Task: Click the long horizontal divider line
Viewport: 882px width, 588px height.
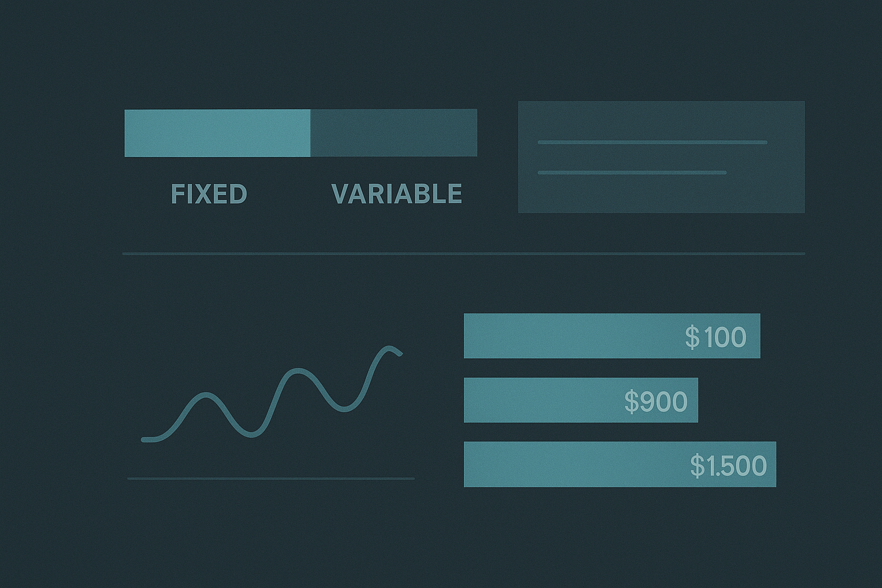Action: [x=463, y=253]
